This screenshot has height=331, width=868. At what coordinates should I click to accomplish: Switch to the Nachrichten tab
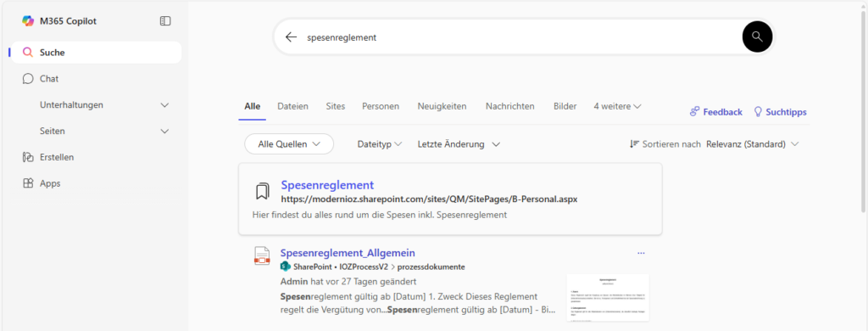click(x=509, y=106)
